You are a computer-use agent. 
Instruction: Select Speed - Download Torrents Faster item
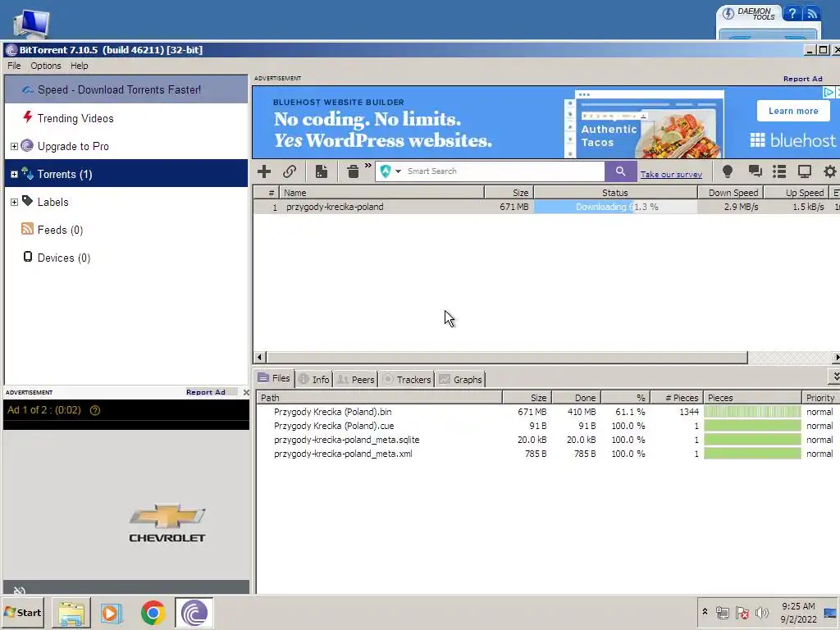coord(126,89)
